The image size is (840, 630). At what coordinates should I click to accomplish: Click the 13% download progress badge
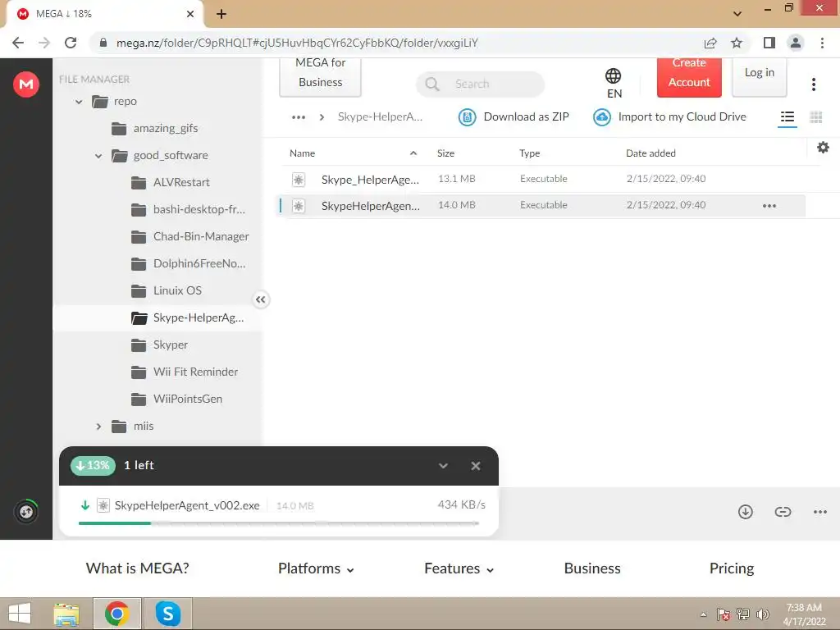coord(93,466)
